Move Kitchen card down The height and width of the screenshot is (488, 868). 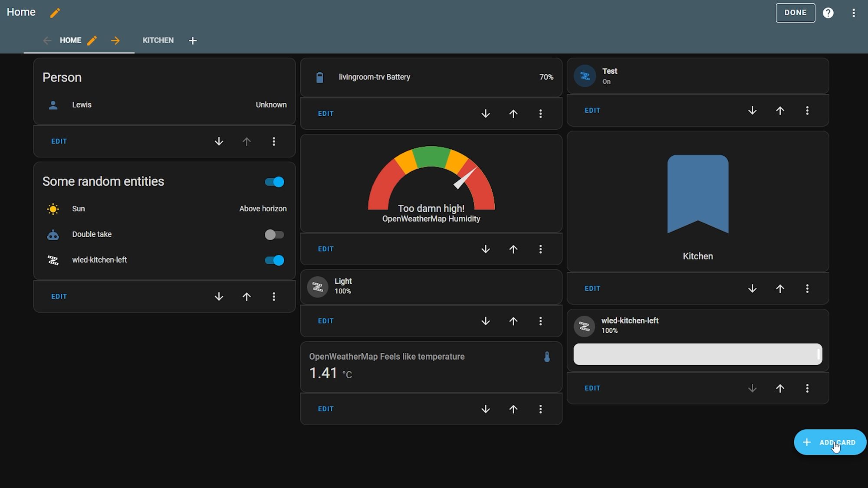[753, 288]
